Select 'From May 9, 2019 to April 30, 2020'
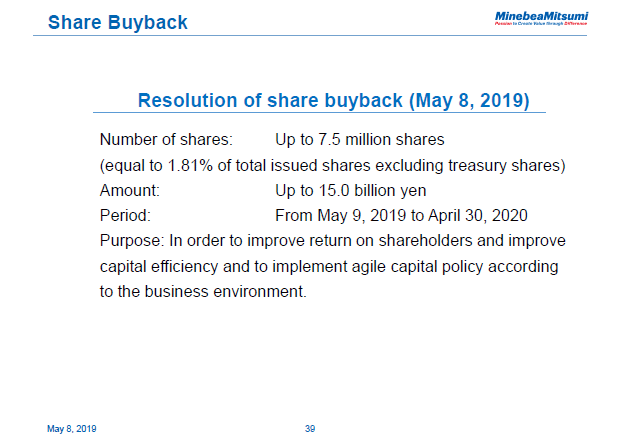 (401, 216)
